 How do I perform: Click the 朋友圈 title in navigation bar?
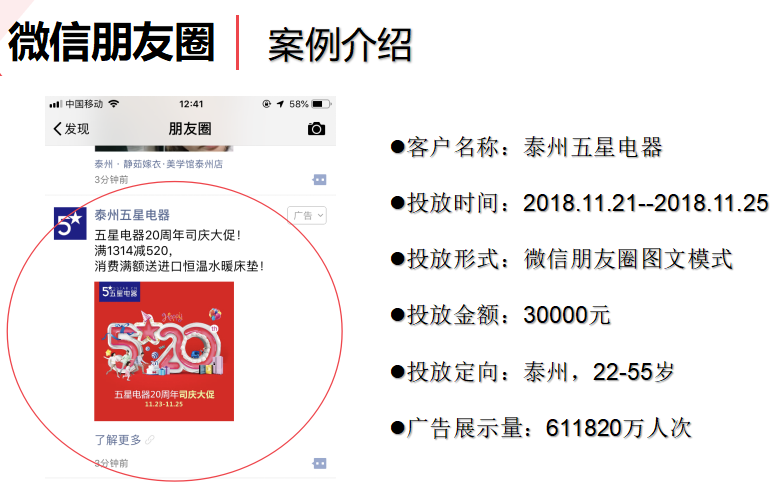tap(190, 129)
